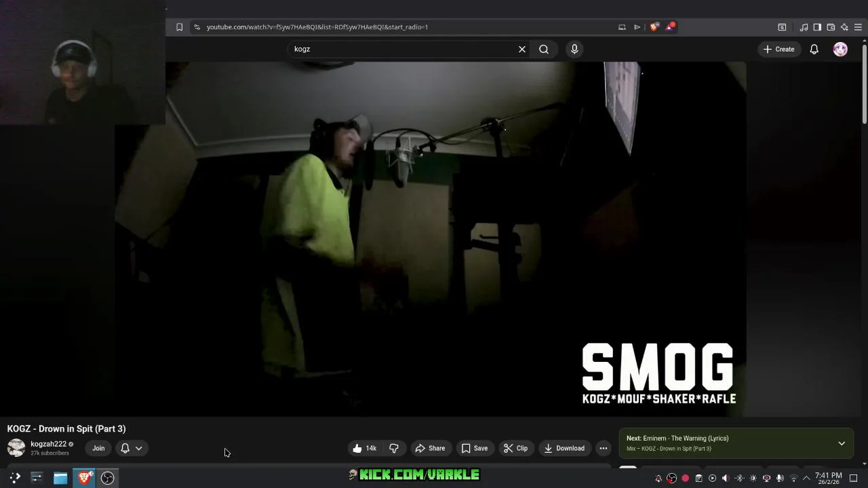Screen dimensions: 868x488
Task: Open the tab search icon in browser toolbar
Action: [782, 27]
